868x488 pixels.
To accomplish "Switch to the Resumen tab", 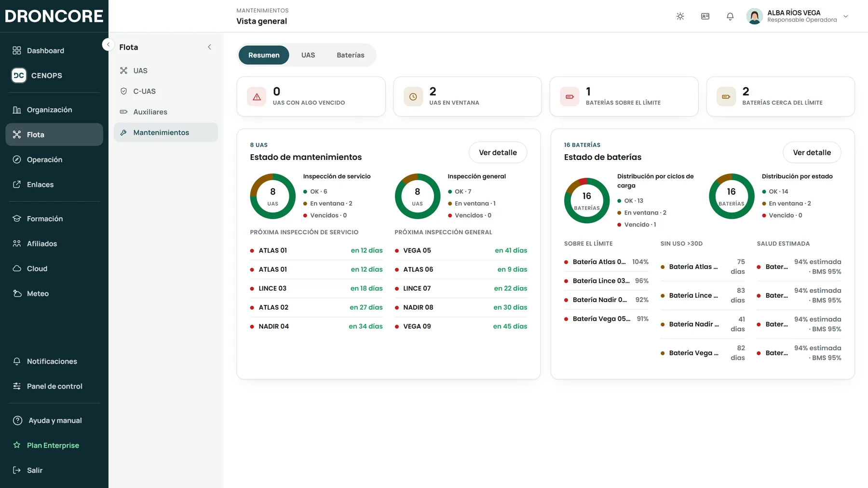I will pyautogui.click(x=264, y=55).
